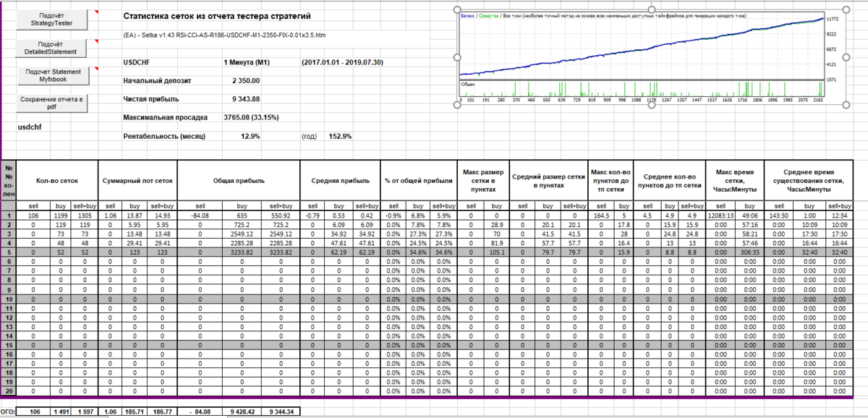Viewport: 868px width, 418px height.
Task: Click grid level row number 15
Action: [x=8, y=346]
